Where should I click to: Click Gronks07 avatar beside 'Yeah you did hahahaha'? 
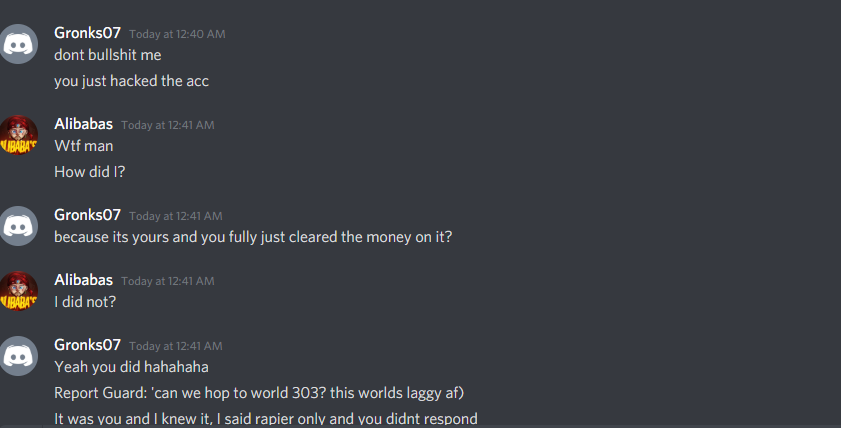[18, 356]
